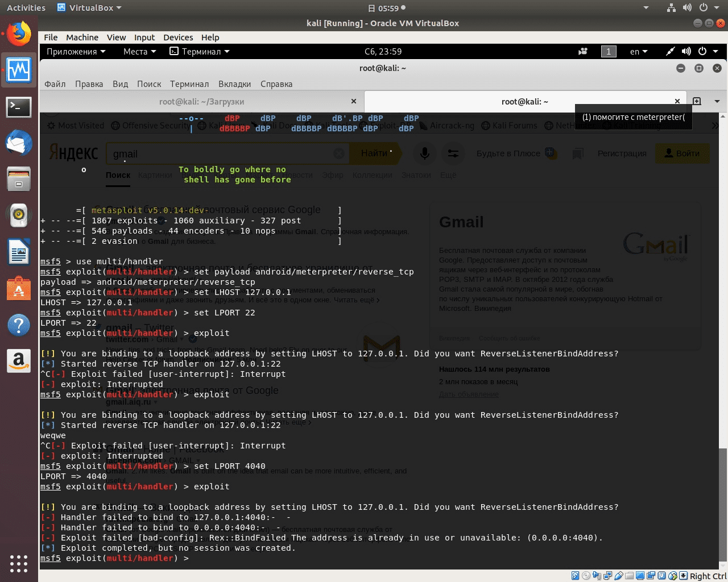Open terminal Файл menu
The image size is (728, 582).
point(55,84)
